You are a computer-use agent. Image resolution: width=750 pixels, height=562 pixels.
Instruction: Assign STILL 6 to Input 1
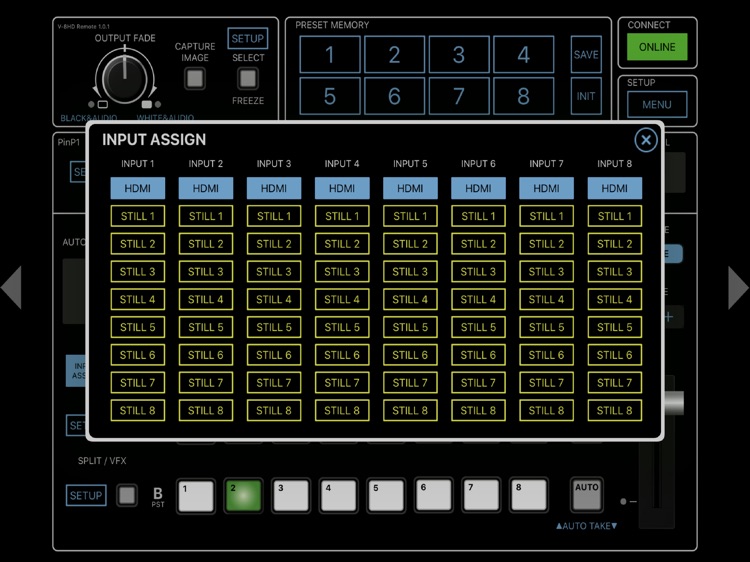138,355
